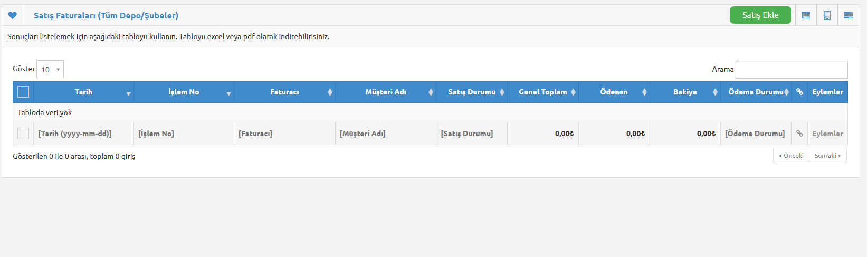Go to Sonraki page
The image size is (868, 257).
tap(828, 156)
